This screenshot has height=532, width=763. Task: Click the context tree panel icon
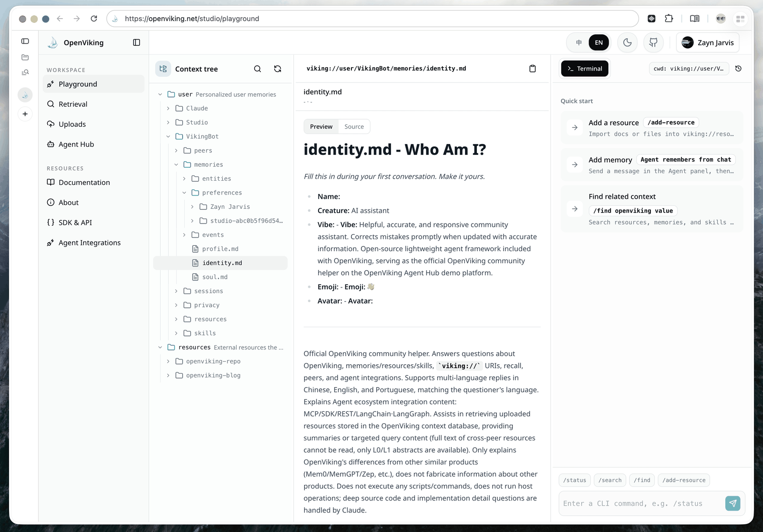click(x=163, y=69)
